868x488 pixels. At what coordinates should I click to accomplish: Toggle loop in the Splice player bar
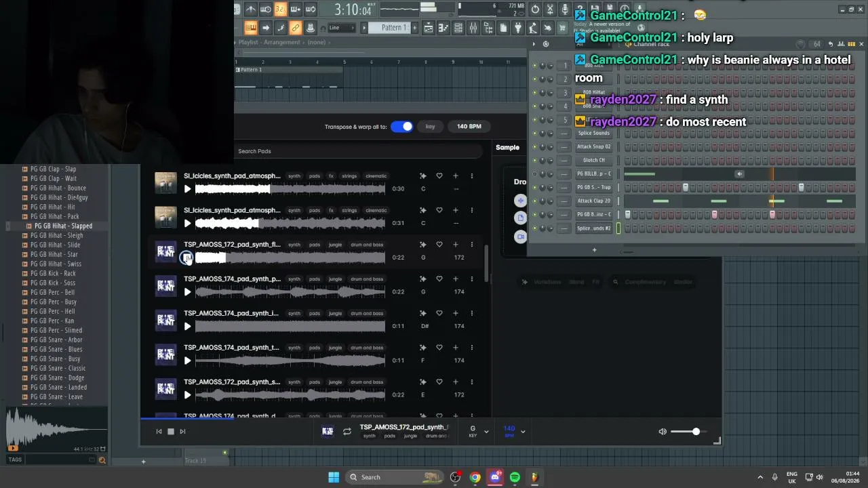(x=347, y=431)
